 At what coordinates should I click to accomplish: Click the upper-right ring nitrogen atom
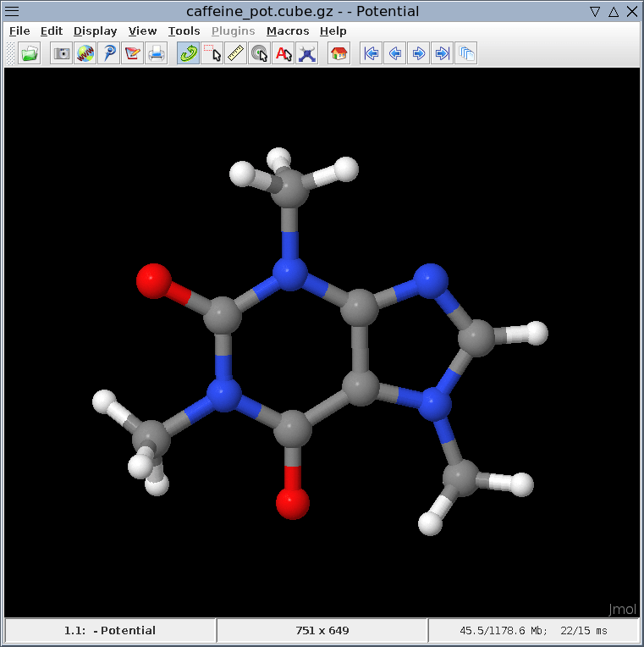tap(431, 281)
